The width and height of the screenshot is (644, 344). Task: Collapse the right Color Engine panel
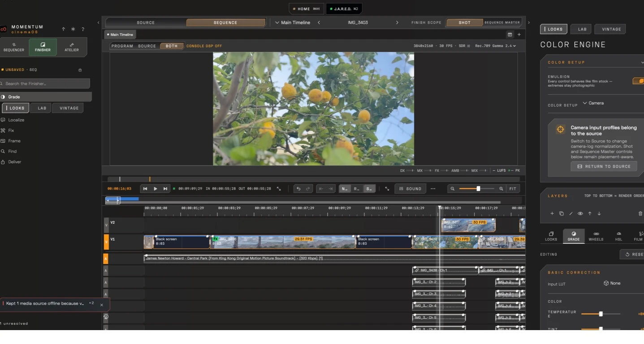[528, 22]
